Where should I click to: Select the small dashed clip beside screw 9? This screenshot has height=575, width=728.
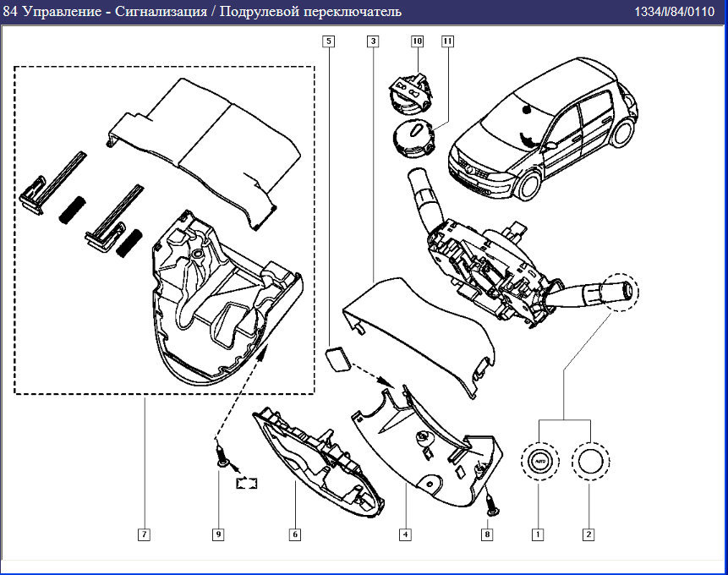247,483
